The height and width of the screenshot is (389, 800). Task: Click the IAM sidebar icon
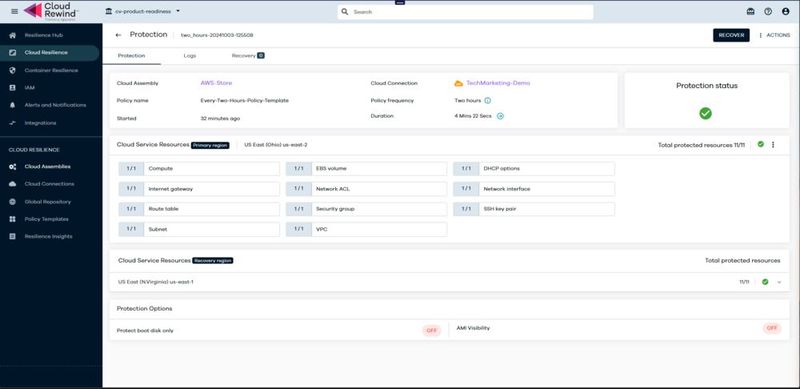13,88
